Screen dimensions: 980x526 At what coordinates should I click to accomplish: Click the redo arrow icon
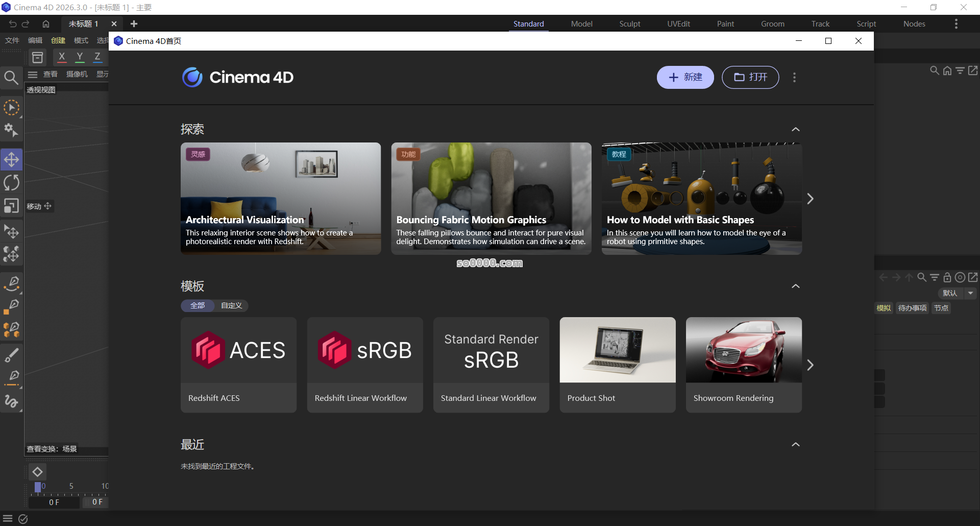point(26,23)
